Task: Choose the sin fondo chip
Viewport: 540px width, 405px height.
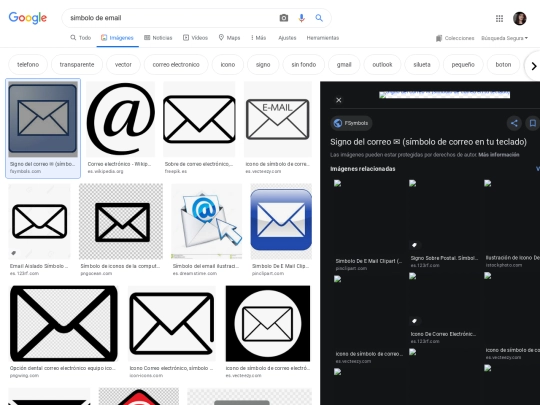Action: coord(304,65)
